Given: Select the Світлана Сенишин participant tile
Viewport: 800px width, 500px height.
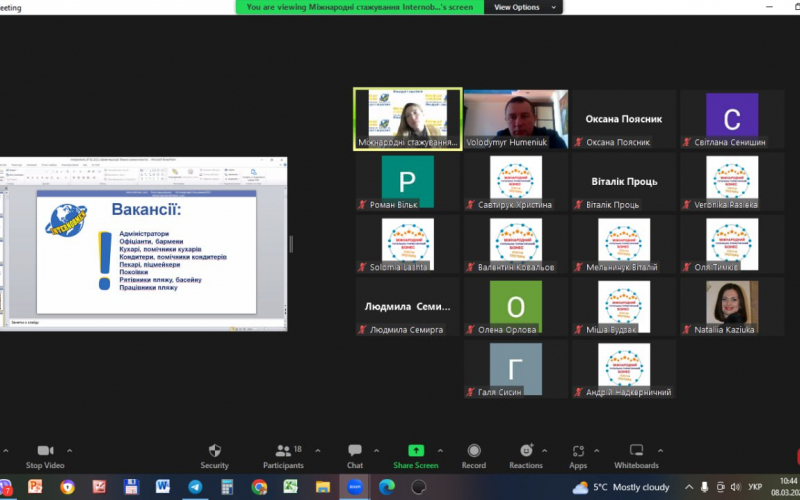Looking at the screenshot, I should tap(732, 119).
